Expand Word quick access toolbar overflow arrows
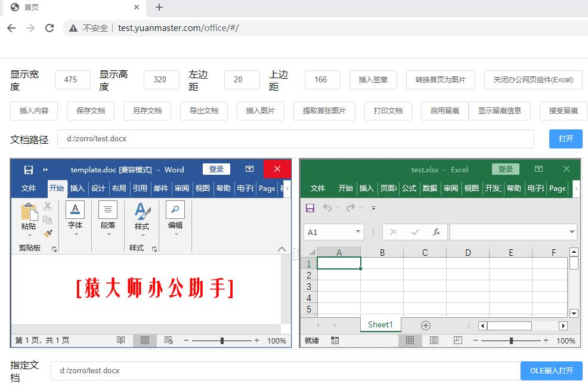 tap(45, 170)
